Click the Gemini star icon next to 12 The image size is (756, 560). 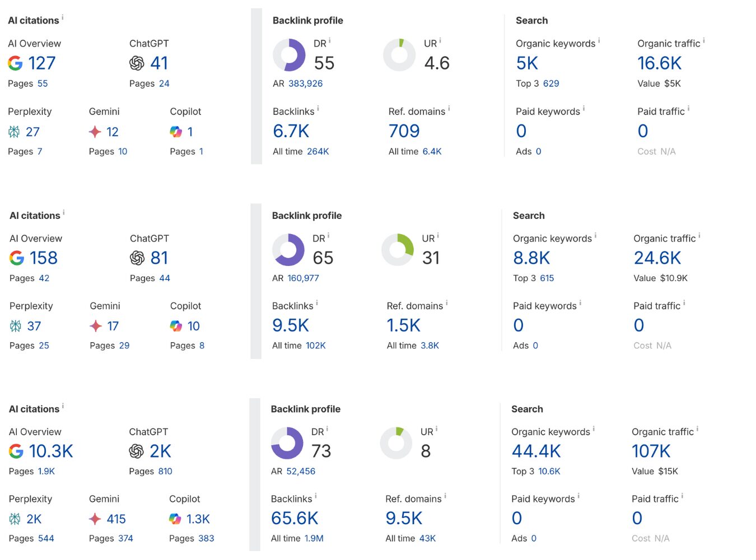(x=95, y=132)
